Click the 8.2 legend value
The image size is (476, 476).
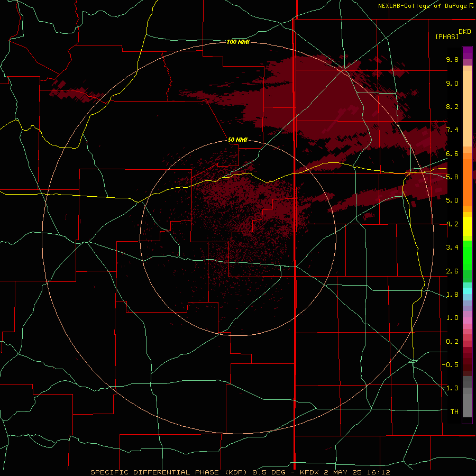[452, 106]
